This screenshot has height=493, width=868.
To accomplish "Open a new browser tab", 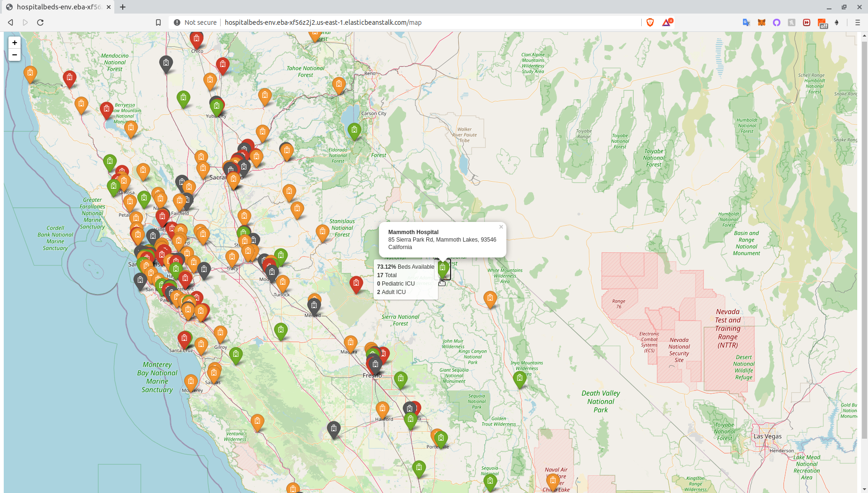I will [123, 7].
